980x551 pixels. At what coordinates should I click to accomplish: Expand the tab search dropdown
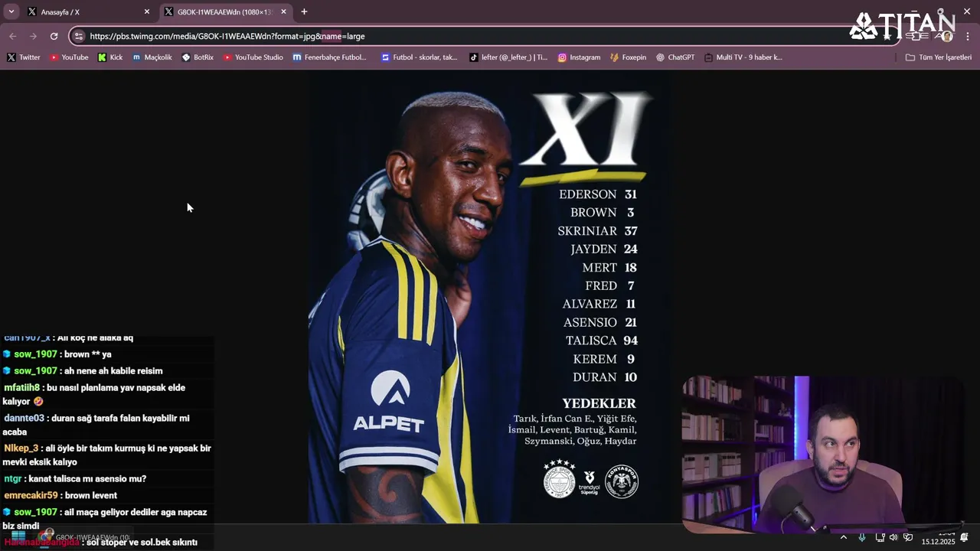11,12
